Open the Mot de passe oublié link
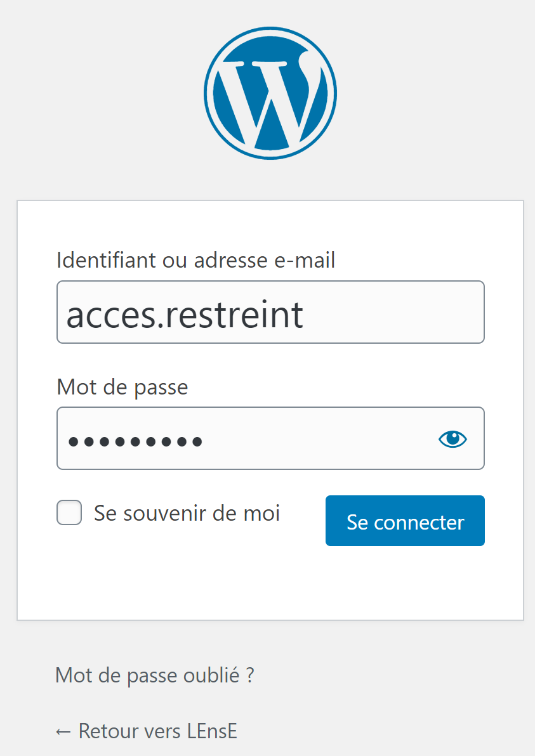Screen dimensions: 535x756 pos(154,675)
